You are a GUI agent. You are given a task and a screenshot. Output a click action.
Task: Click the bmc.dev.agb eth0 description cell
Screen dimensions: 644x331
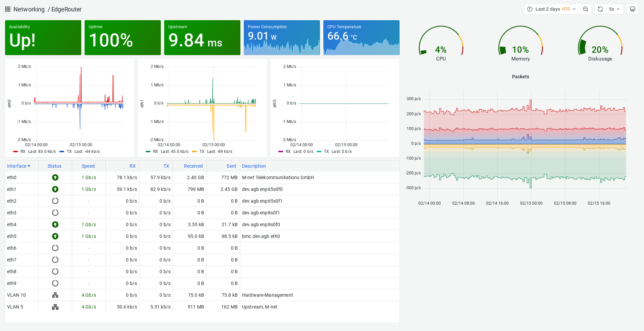pos(261,236)
